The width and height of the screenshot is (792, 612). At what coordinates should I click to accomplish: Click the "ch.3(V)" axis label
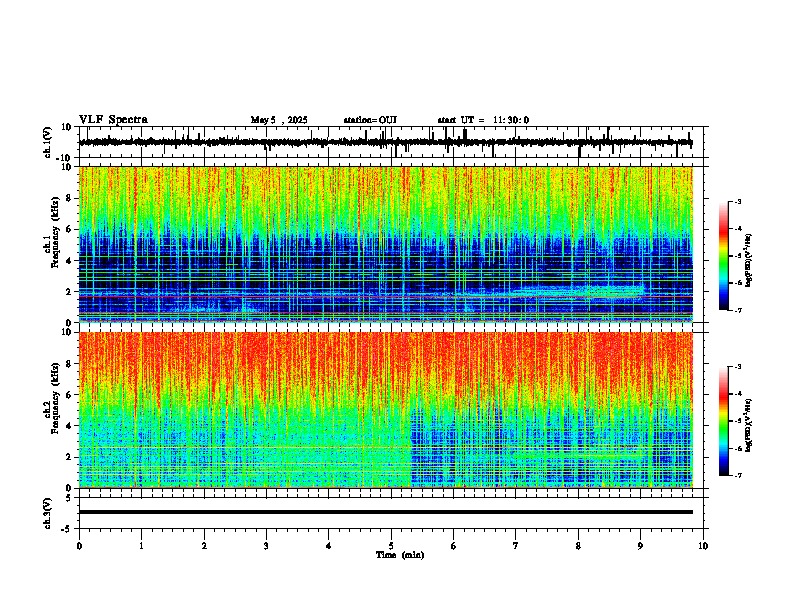pyautogui.click(x=47, y=513)
